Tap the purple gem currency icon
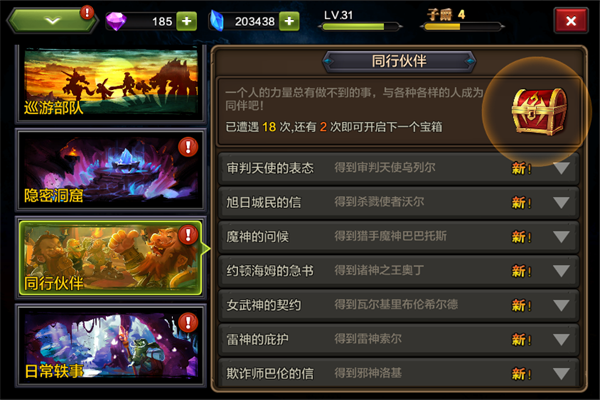This screenshot has width=600, height=400. click(116, 21)
